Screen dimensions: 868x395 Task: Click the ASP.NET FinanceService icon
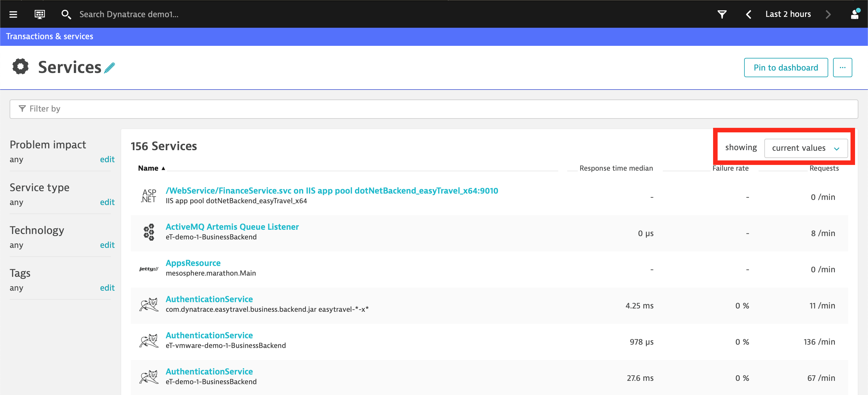point(149,196)
